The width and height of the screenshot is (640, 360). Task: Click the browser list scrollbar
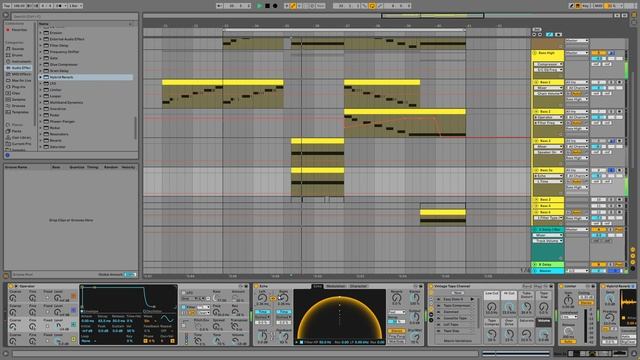[x=136, y=127]
